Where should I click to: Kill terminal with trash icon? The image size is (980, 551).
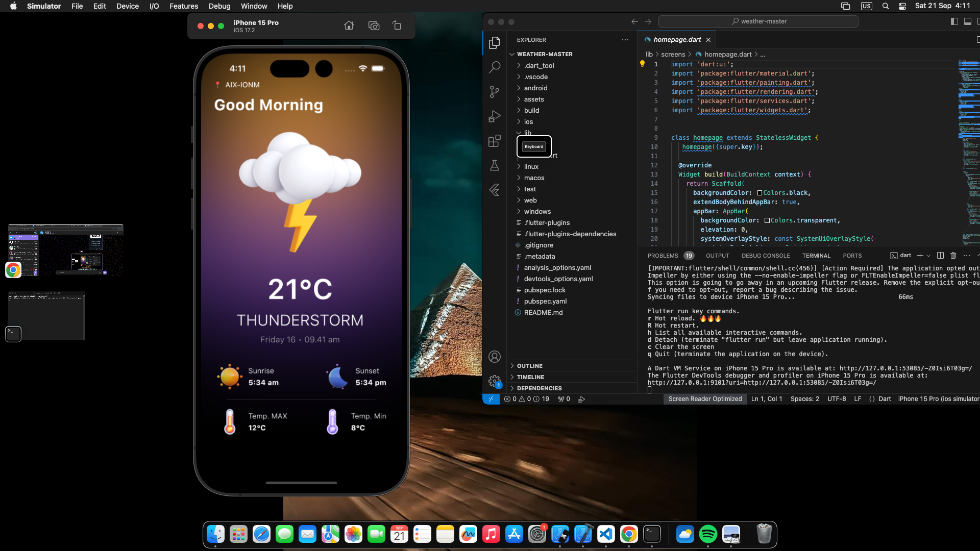coord(953,256)
